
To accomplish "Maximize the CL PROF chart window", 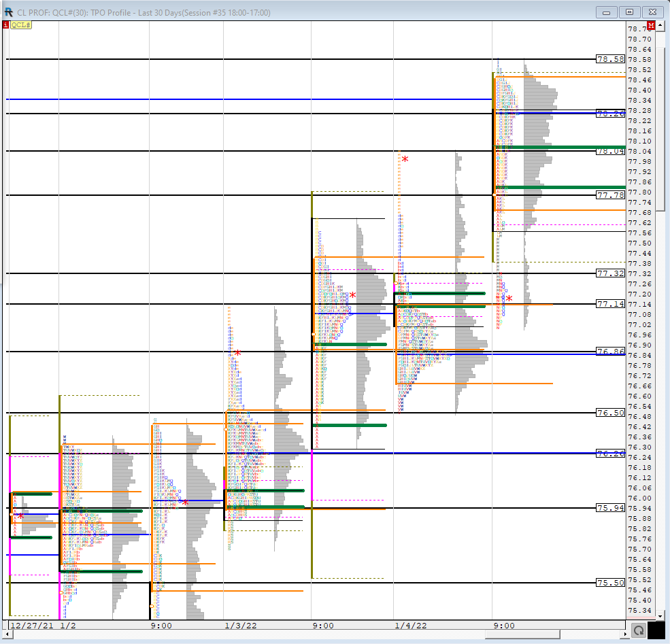I will [x=629, y=12].
